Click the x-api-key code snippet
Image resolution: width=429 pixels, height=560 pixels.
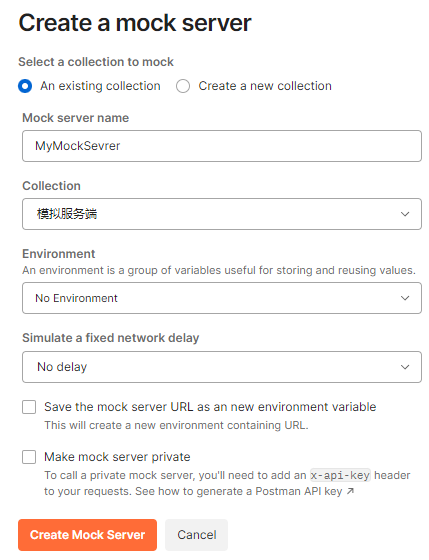pos(340,475)
